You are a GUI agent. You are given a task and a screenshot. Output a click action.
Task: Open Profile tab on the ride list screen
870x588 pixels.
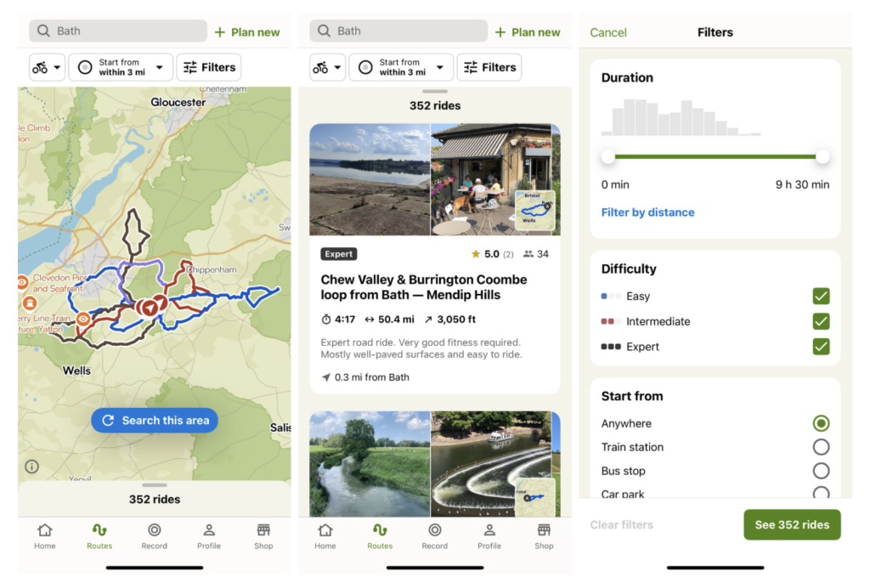(x=489, y=536)
